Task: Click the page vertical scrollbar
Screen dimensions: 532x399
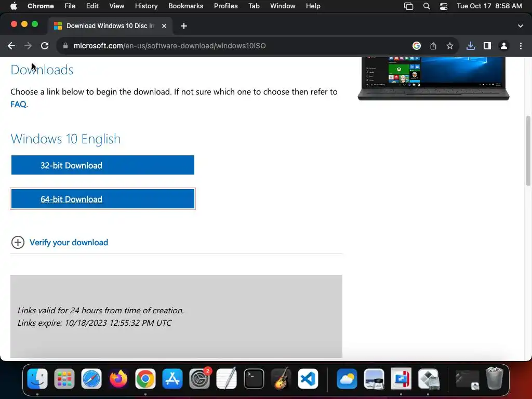Action: coord(528,151)
